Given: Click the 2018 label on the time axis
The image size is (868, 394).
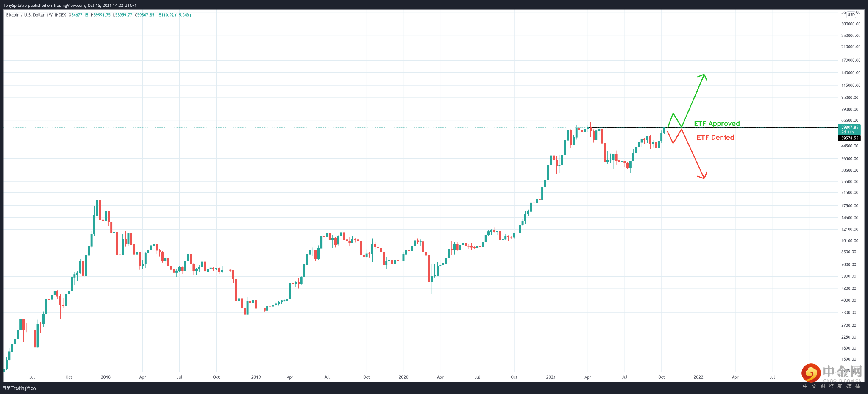Looking at the screenshot, I should 106,377.
